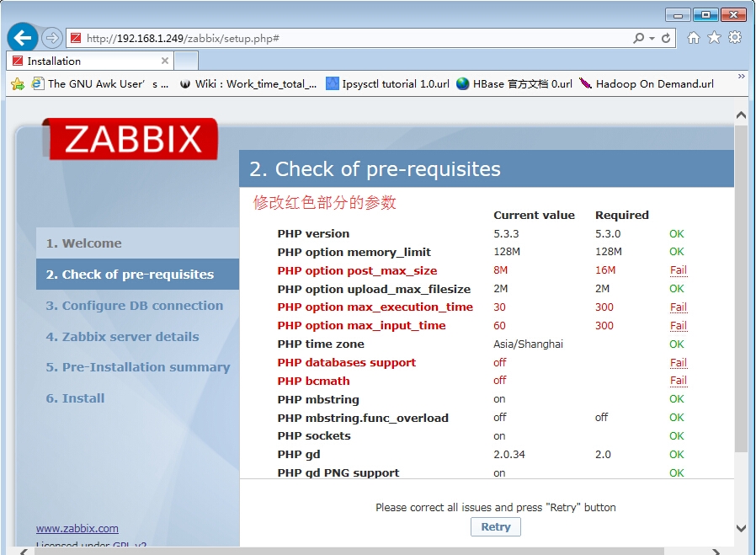Click the Zabbix favicon in address bar
756x555 pixels.
coord(76,38)
